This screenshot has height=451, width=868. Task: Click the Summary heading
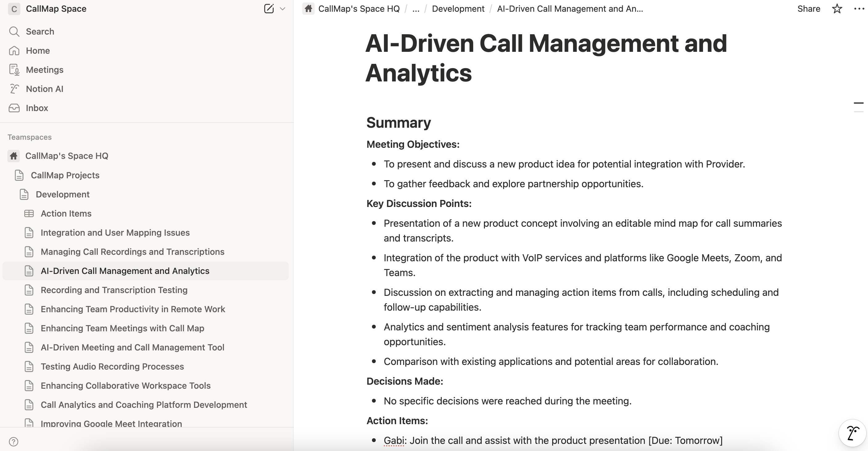tap(399, 122)
